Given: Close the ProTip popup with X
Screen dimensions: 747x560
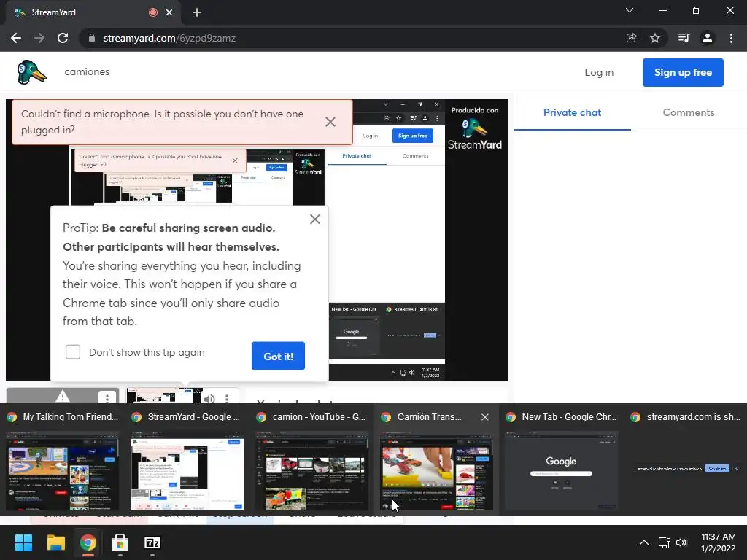Looking at the screenshot, I should coord(315,219).
